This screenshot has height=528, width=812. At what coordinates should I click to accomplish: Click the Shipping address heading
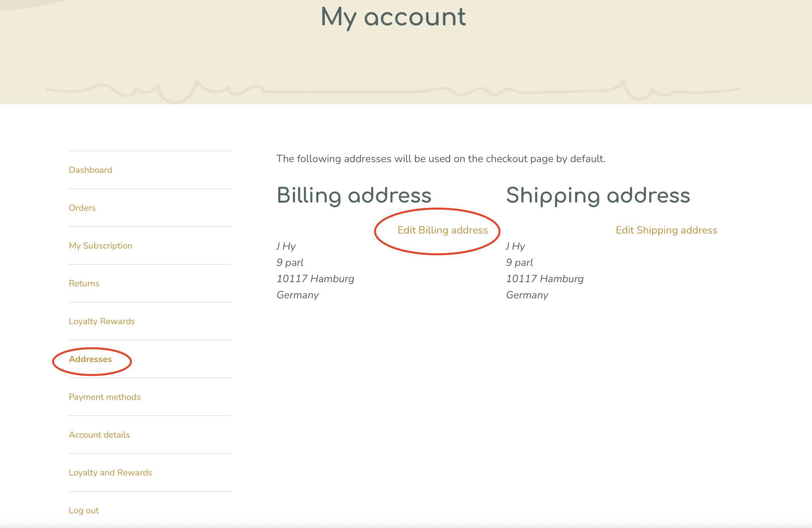(x=598, y=195)
